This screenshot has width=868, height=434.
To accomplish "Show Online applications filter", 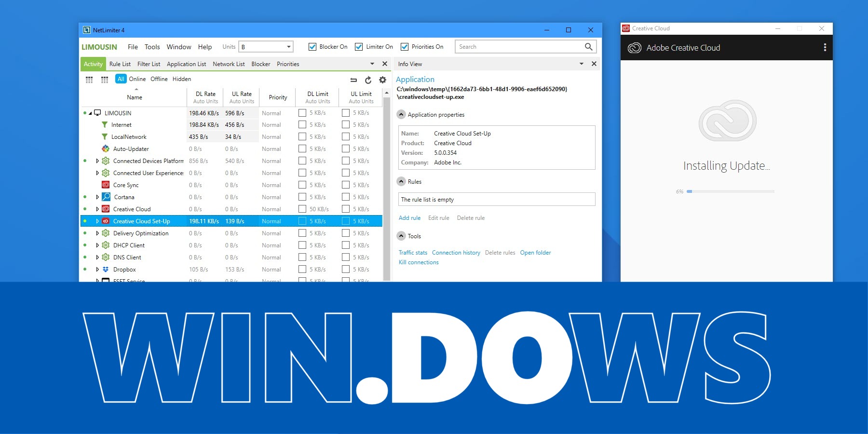I will (137, 79).
